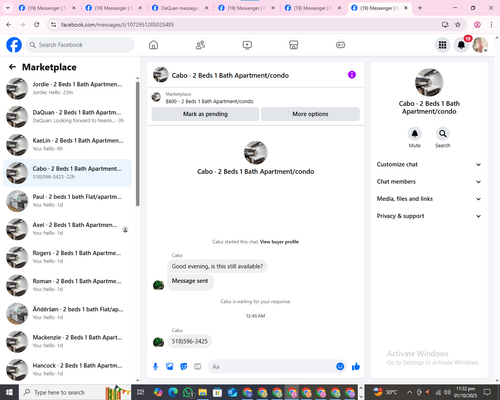Open DaQuan conversation in chat list
The image size is (500, 400).
pyautogui.click(x=67, y=117)
